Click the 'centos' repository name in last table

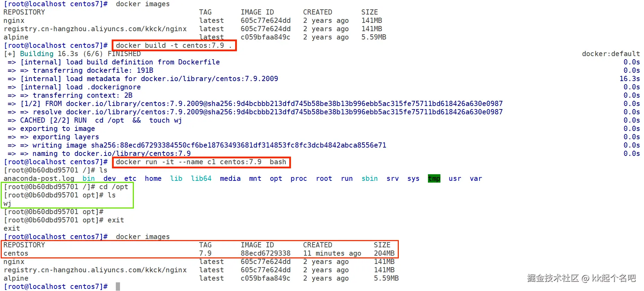[x=16, y=253]
